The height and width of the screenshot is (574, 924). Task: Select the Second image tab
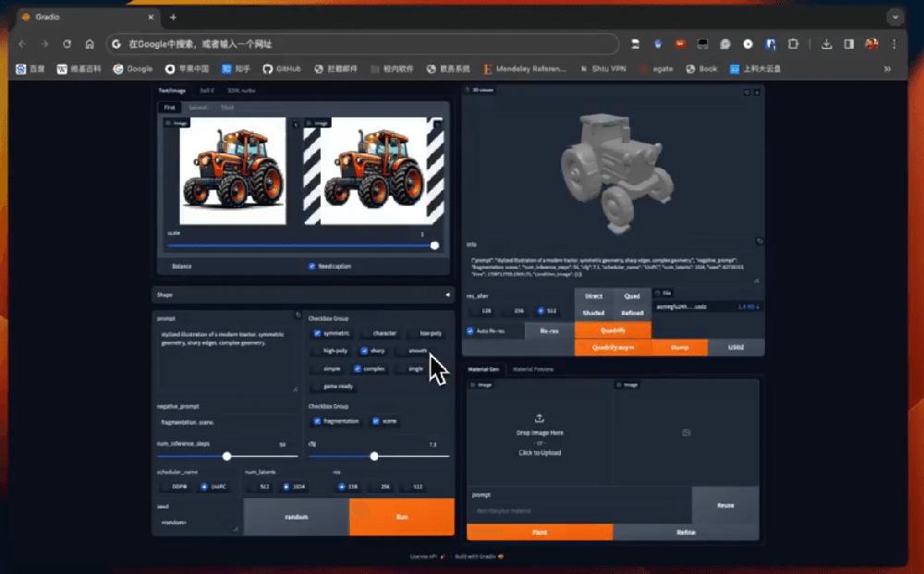[x=198, y=107]
